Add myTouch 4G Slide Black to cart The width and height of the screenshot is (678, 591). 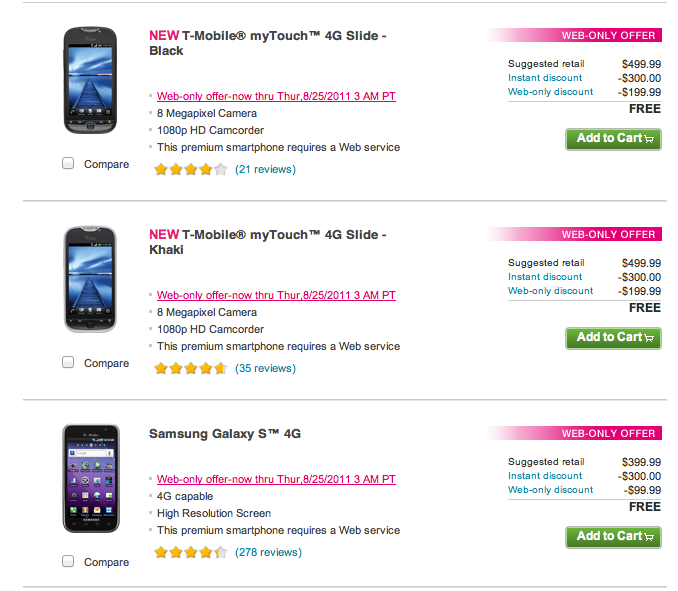(x=613, y=139)
